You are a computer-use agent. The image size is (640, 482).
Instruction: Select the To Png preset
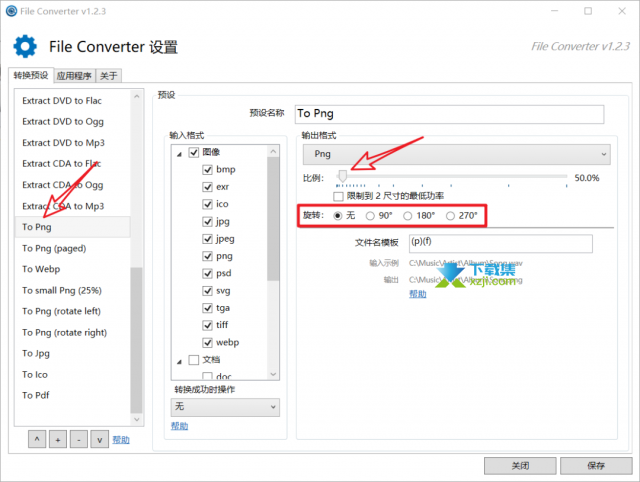click(73, 227)
